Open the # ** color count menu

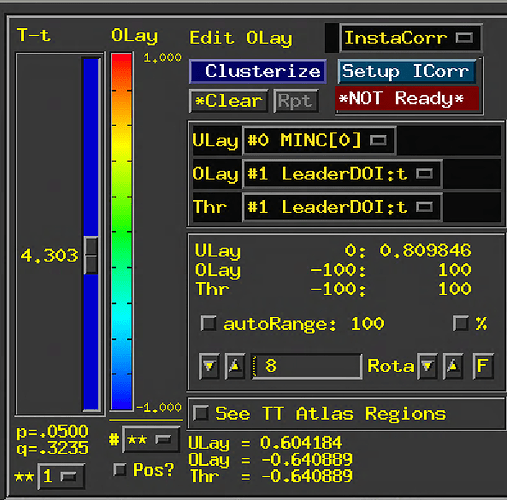click(x=151, y=440)
